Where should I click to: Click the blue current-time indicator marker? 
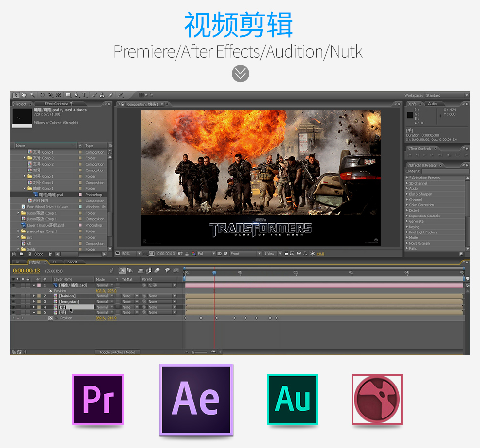pyautogui.click(x=214, y=272)
